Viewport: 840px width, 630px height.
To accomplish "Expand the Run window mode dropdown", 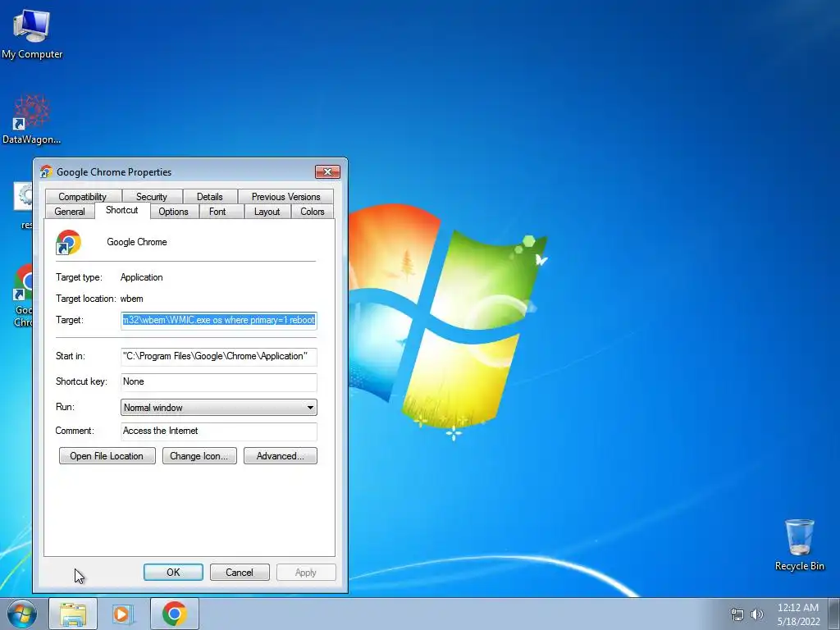I will [218, 407].
